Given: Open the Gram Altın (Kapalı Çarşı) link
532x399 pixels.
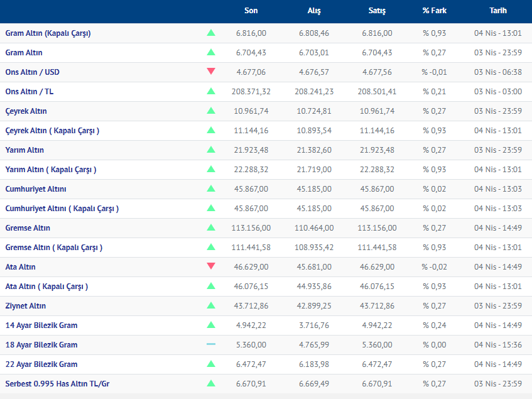Looking at the screenshot, I should [x=48, y=33].
